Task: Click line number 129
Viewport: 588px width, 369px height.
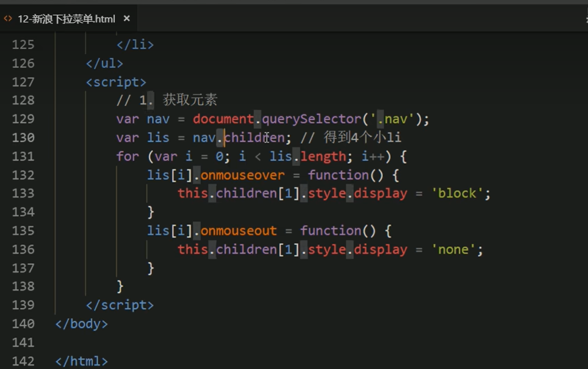Action: tap(23, 119)
